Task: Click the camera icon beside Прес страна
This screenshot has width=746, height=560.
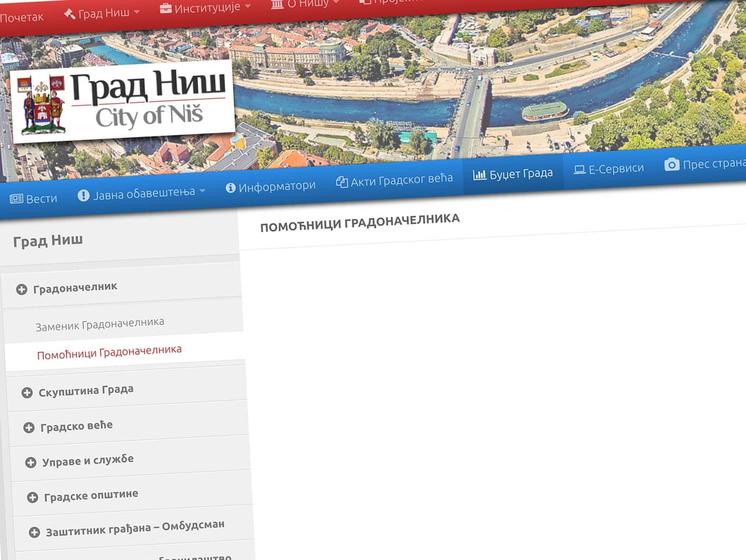Action: (672, 164)
